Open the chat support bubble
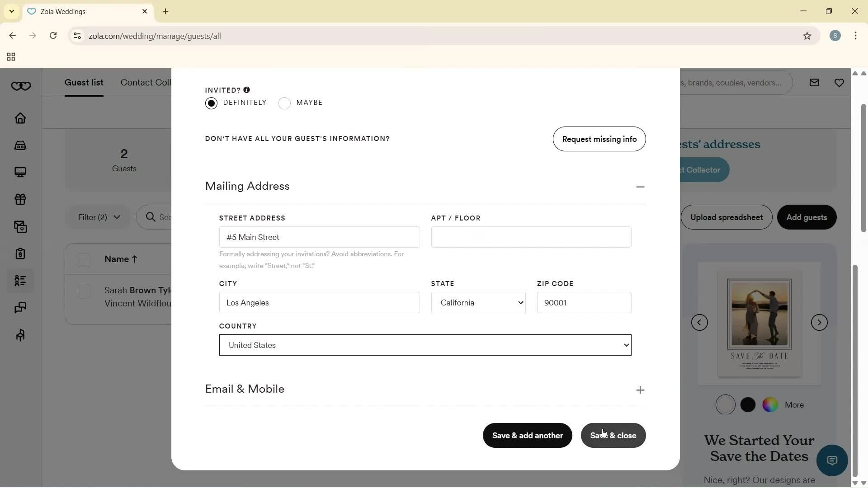This screenshot has height=488, width=868. [832, 460]
